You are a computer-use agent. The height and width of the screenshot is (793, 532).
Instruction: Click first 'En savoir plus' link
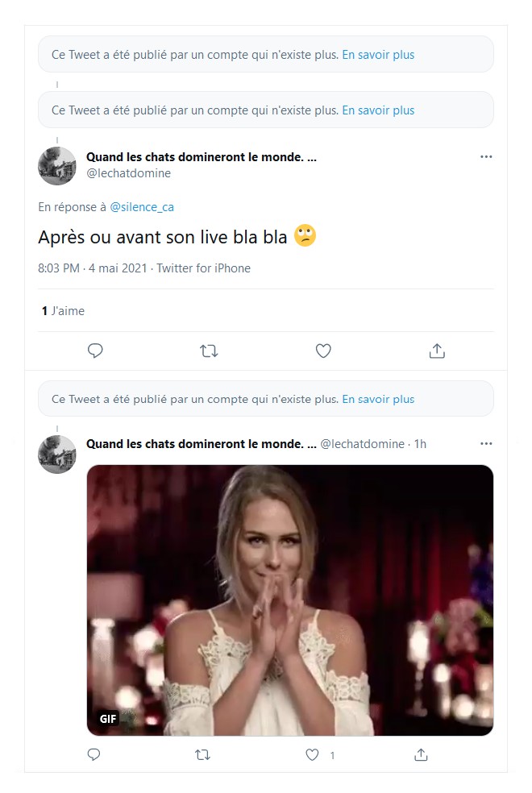(x=378, y=55)
